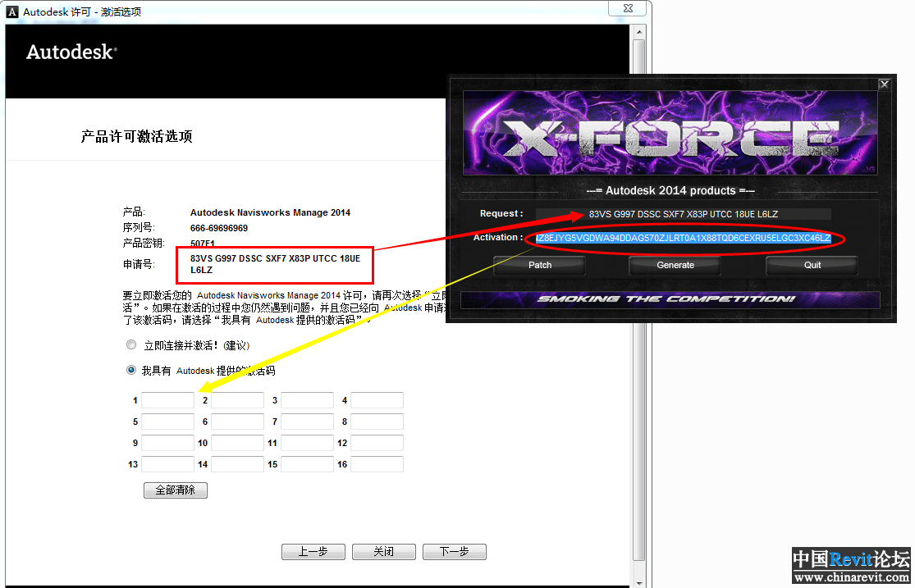Select the 立即连接并激活 radio option

[131, 345]
